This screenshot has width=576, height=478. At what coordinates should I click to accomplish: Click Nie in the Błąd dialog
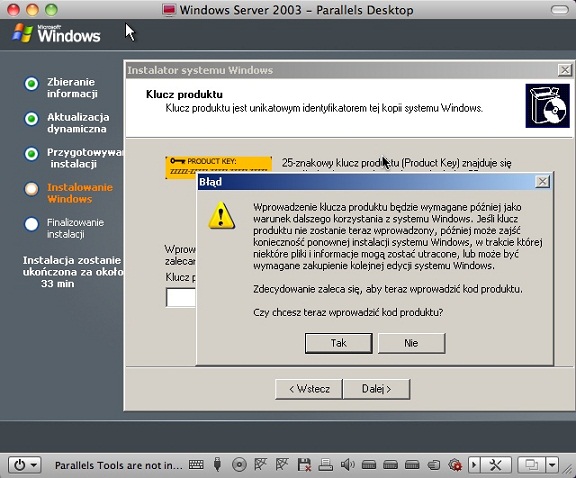coord(411,343)
